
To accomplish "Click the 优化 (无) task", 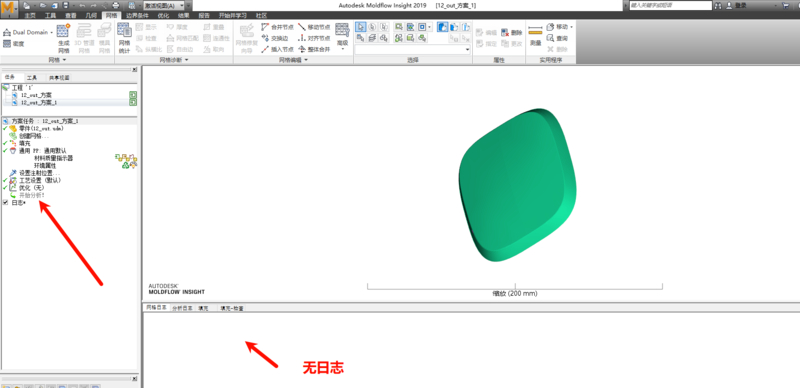I will pos(28,188).
